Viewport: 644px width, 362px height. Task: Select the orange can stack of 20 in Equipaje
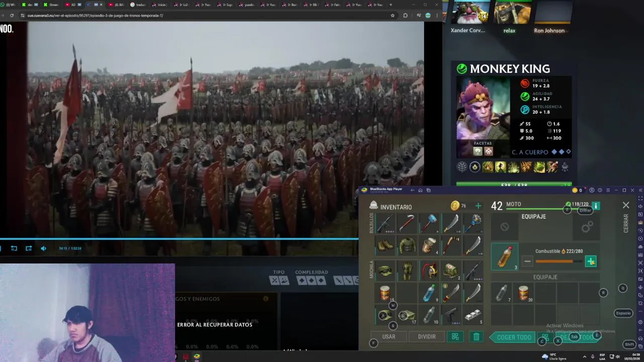(x=524, y=293)
